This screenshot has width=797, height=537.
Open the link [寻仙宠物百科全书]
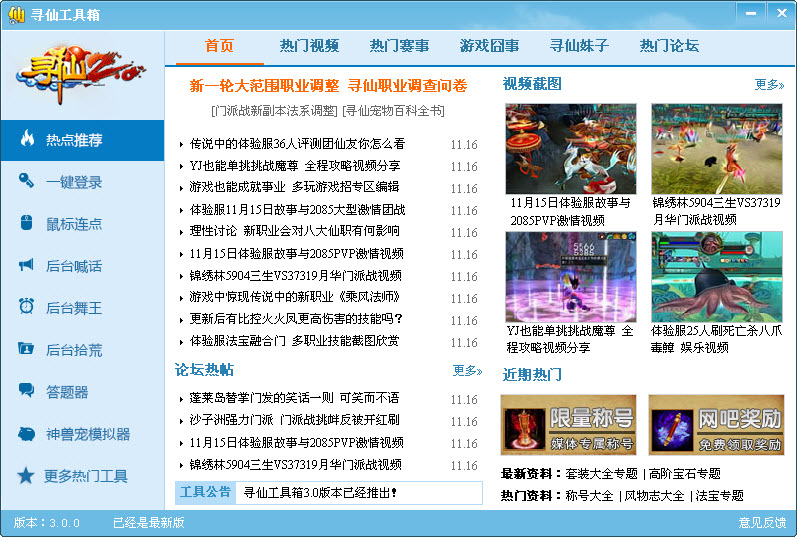[393, 111]
